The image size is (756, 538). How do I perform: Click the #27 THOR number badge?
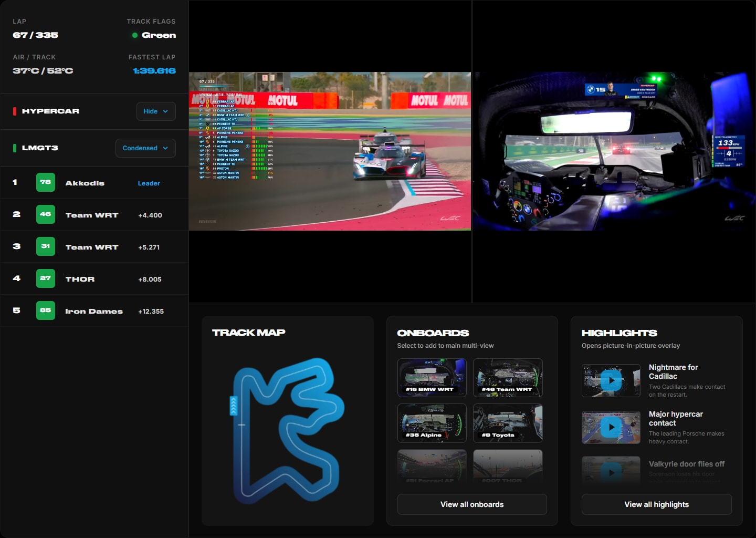pyautogui.click(x=46, y=278)
